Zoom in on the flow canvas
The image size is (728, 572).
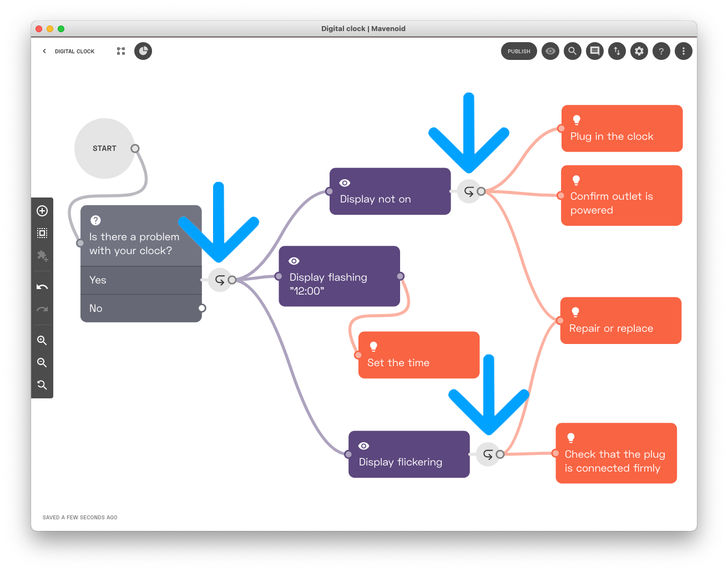coord(42,341)
